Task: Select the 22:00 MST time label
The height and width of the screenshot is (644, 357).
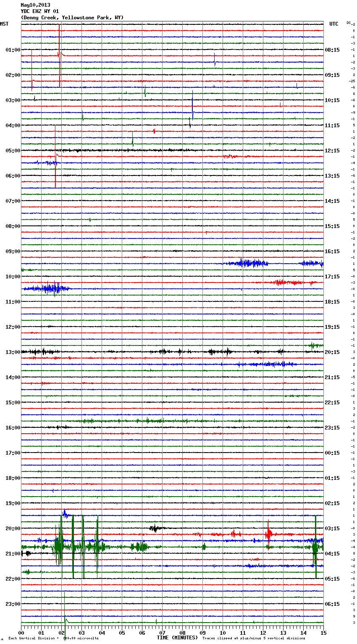Action: tap(13, 579)
